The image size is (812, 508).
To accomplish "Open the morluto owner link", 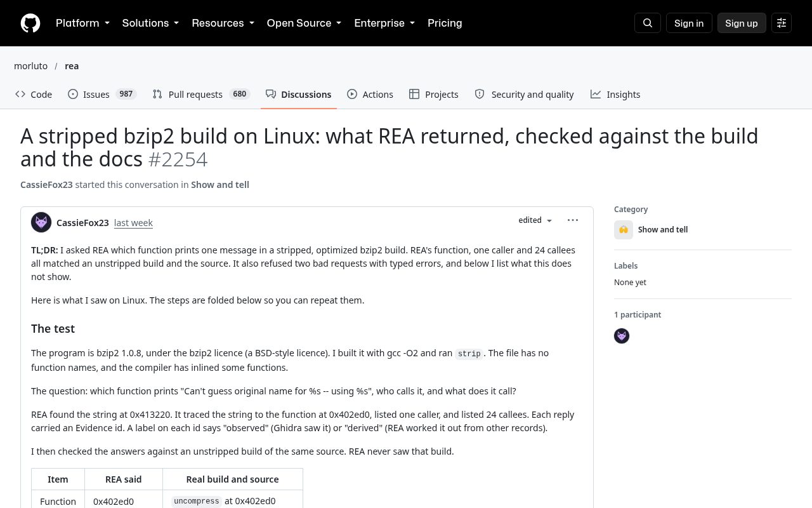I will tap(30, 66).
